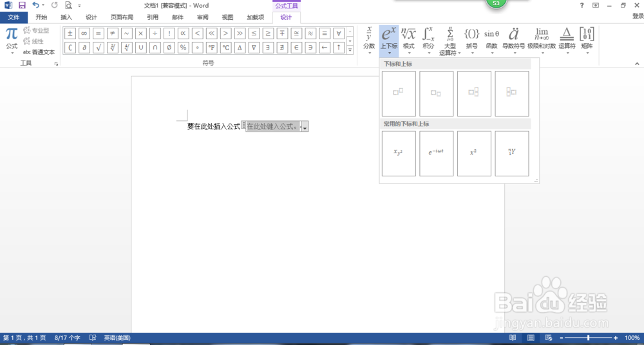Insert the square root √ symbol

(x=99, y=48)
